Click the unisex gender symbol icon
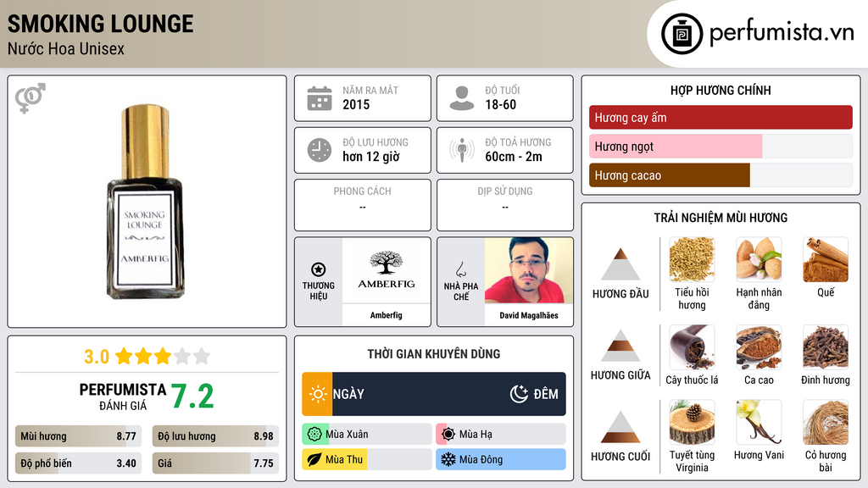 31,97
